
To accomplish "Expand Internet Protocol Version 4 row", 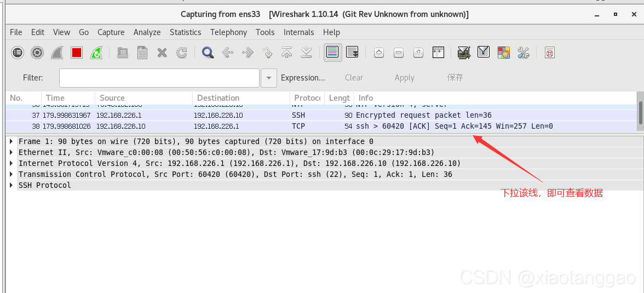I will point(12,163).
